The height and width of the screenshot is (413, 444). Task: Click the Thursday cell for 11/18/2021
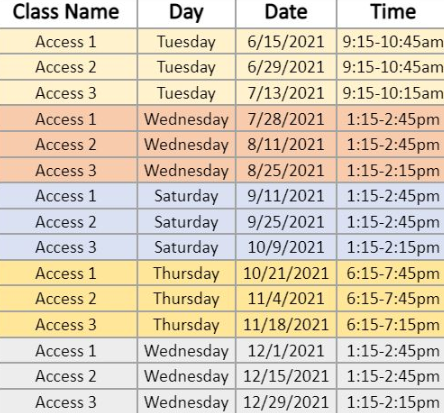(186, 324)
